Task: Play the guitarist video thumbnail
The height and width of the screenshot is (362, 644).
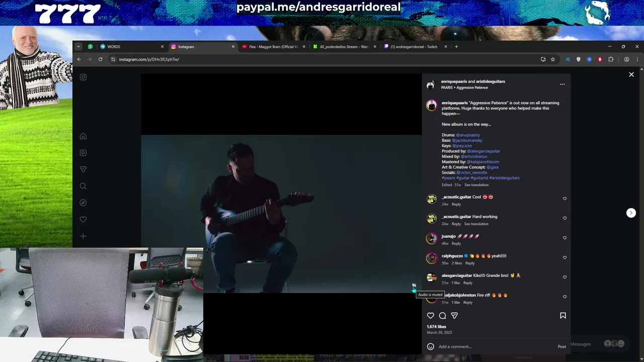Action: [281, 214]
